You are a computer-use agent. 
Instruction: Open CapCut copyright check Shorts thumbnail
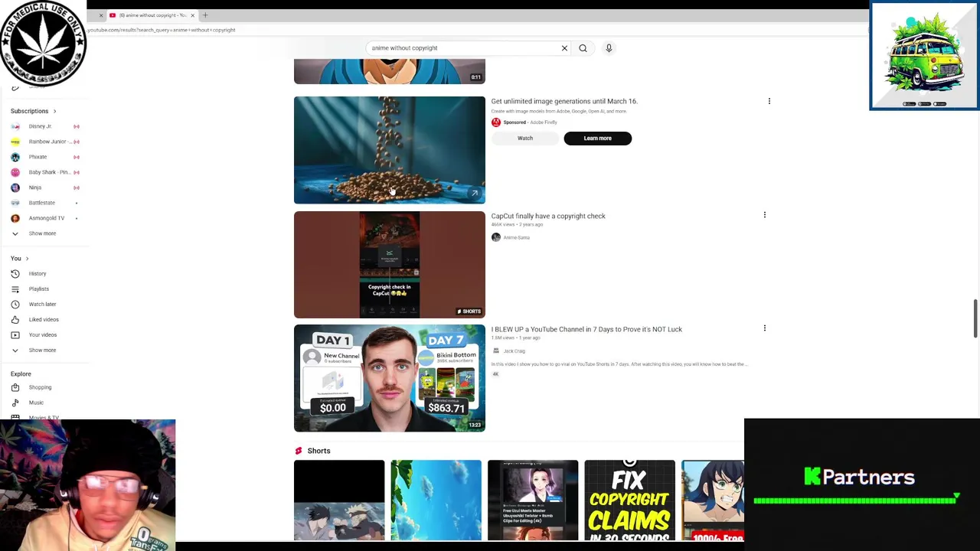coord(390,265)
